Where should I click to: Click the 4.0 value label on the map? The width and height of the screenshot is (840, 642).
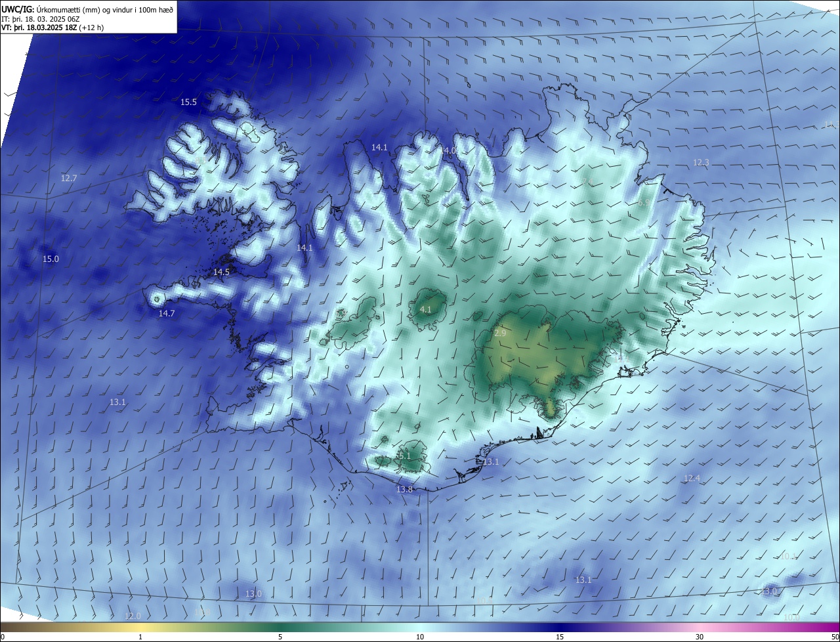[x=450, y=150]
